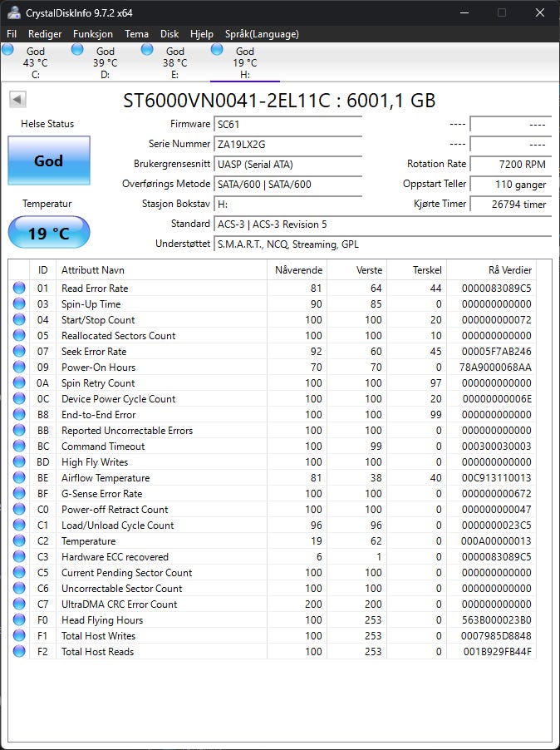Click status orb for Power-off Retract Count

pyautogui.click(x=19, y=509)
